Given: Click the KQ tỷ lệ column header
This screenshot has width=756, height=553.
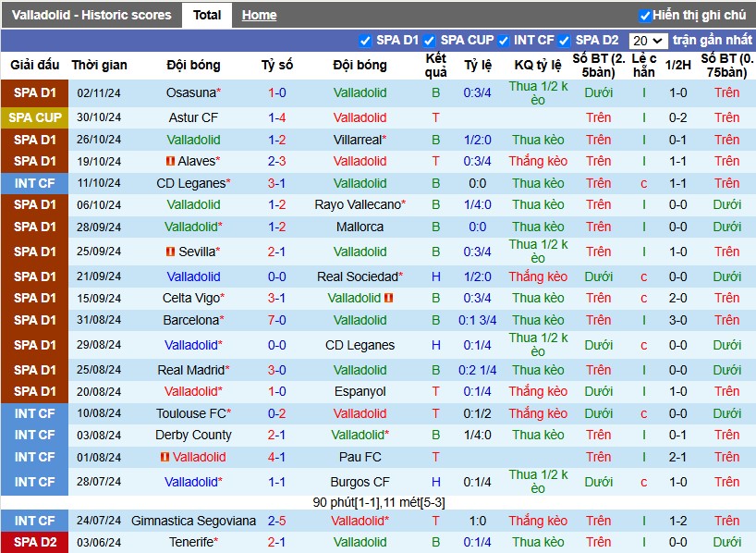Looking at the screenshot, I should click(538, 65).
